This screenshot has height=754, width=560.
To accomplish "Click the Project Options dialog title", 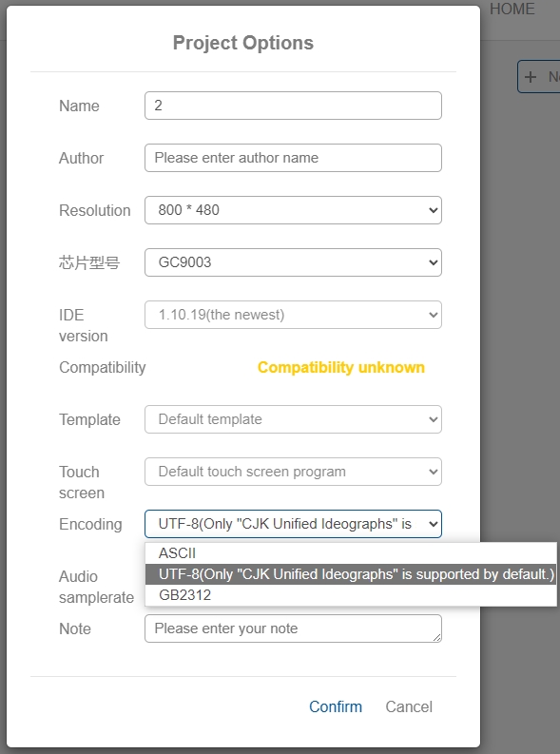I will (243, 43).
